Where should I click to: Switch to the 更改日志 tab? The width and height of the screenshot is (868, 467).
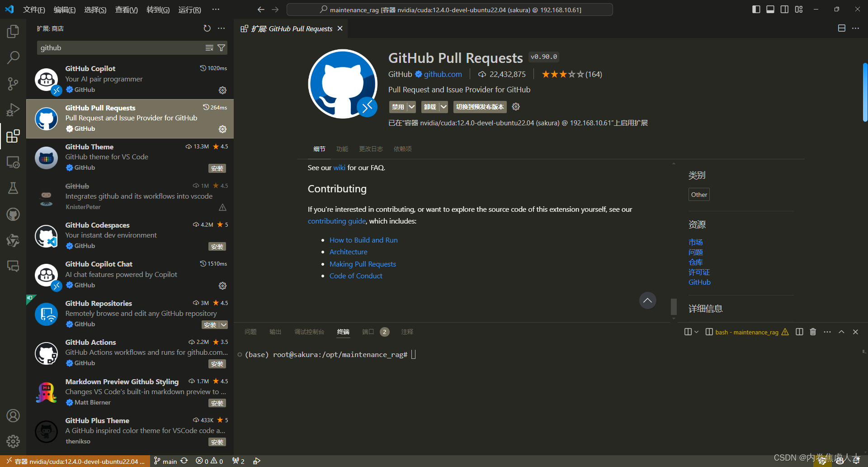coord(371,149)
